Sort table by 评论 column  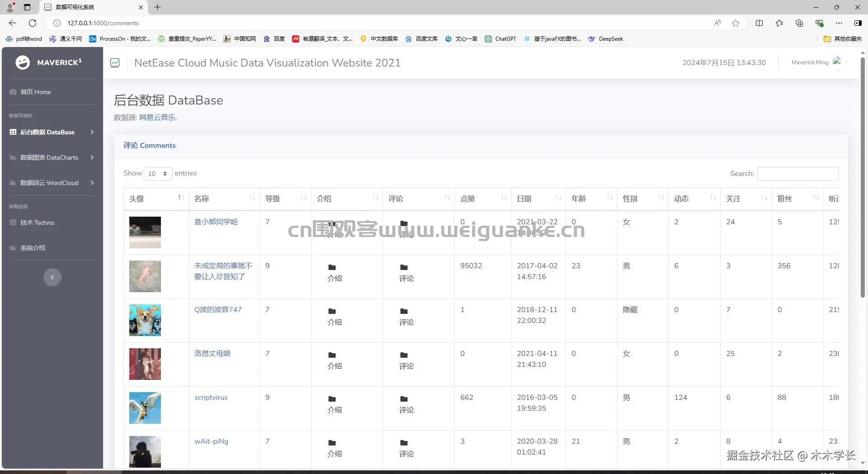(419, 199)
